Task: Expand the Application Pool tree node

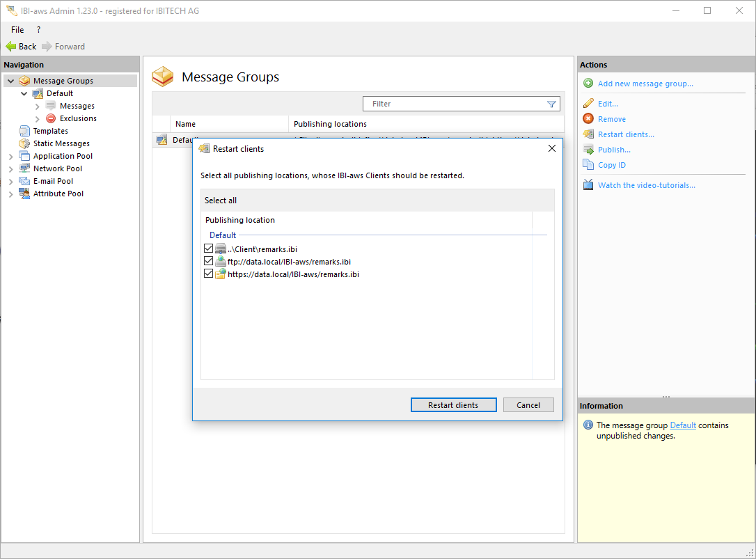Action: pyautogui.click(x=11, y=157)
